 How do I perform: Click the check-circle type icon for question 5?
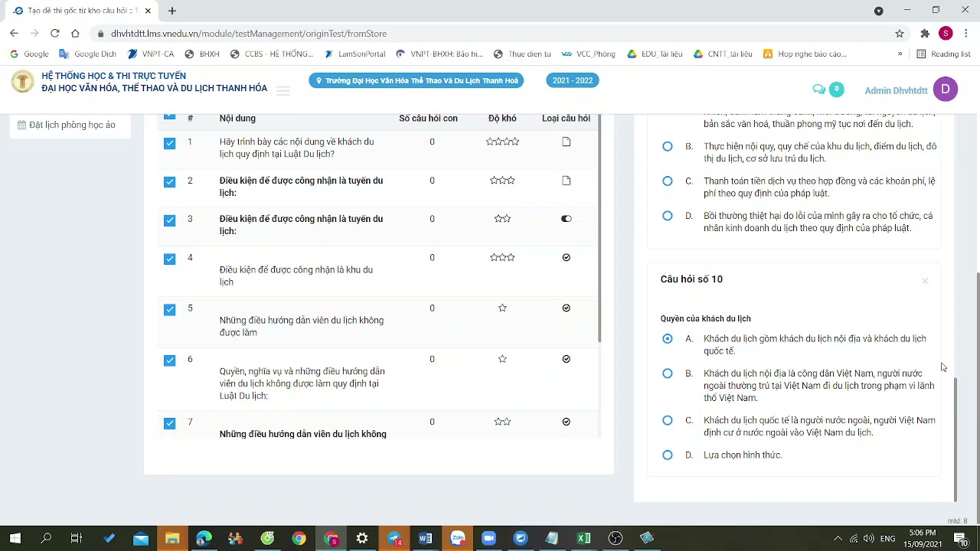pyautogui.click(x=567, y=308)
